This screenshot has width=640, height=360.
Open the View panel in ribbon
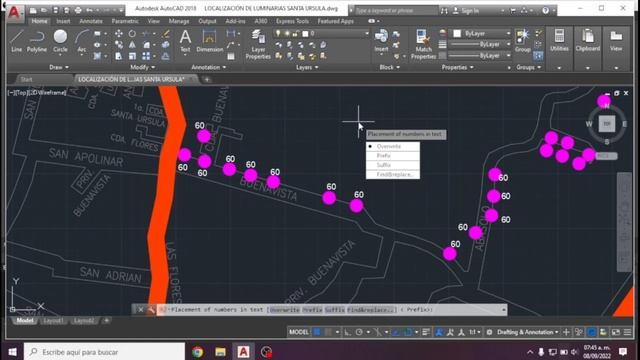point(616,41)
